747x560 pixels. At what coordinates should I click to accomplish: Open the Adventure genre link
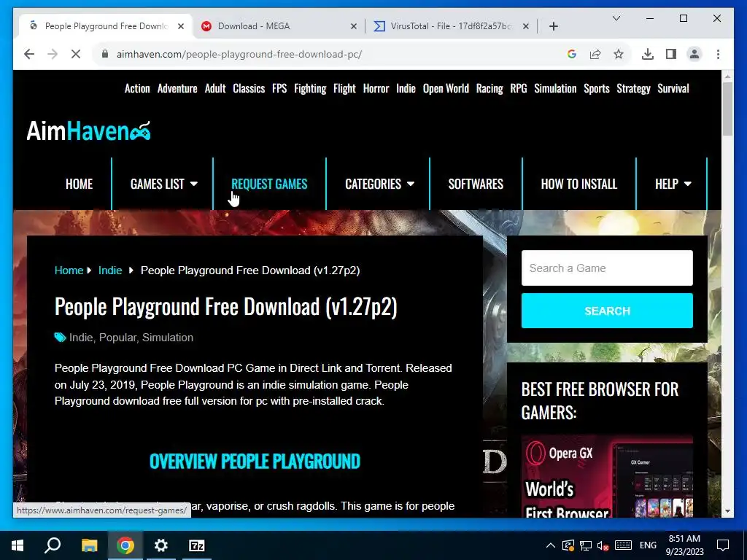(177, 88)
